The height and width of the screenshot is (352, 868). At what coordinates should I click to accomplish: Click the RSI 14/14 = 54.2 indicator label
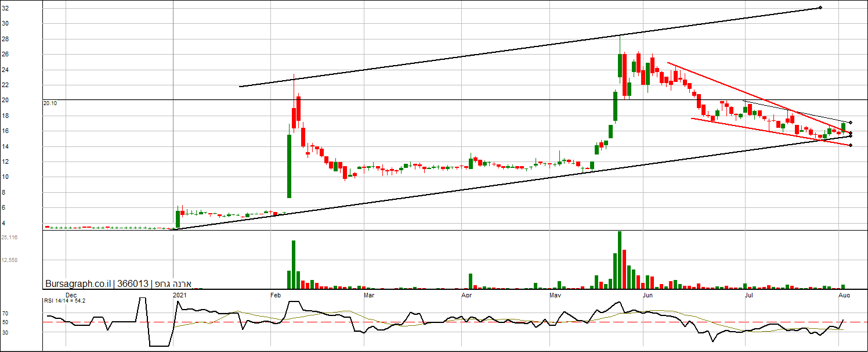pos(65,300)
